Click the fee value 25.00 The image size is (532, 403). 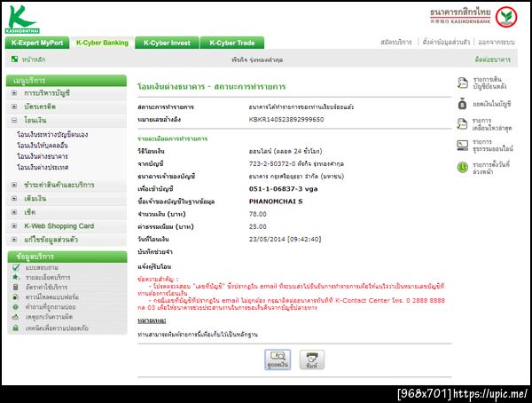coord(257,226)
